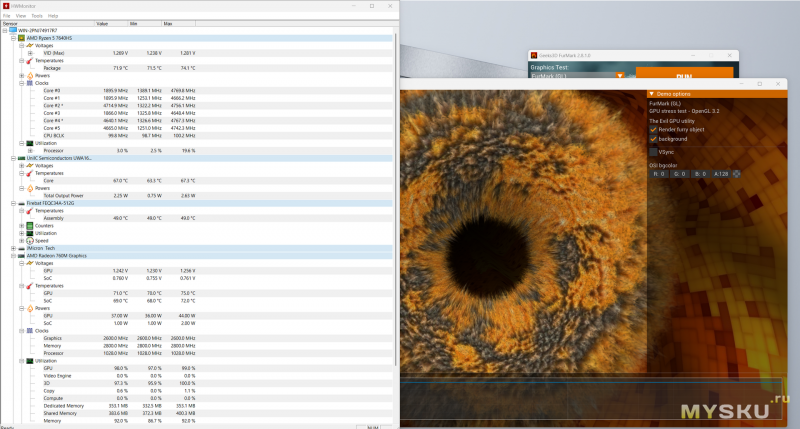
Task: Click the Speed gauge icon under Firebat drive
Action: (x=29, y=240)
